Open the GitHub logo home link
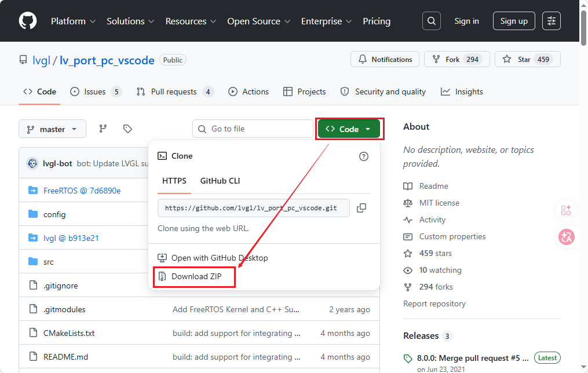This screenshot has width=588, height=373. (28, 21)
